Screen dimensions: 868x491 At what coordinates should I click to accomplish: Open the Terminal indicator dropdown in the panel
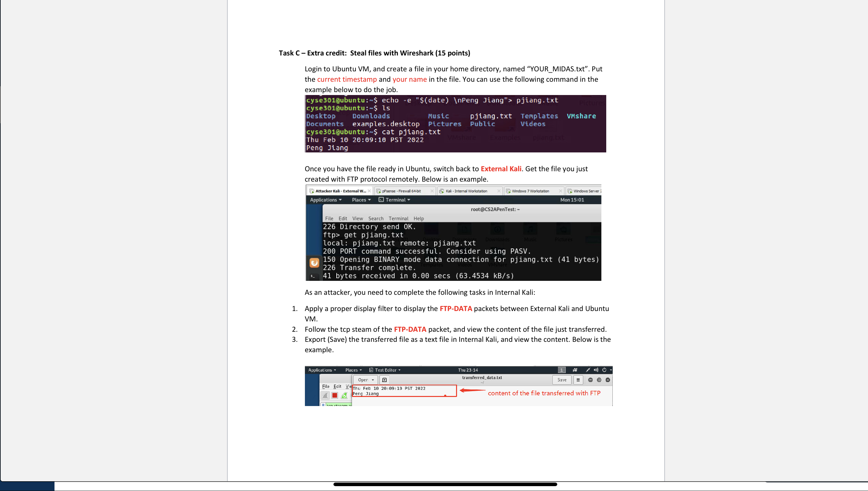[395, 200]
